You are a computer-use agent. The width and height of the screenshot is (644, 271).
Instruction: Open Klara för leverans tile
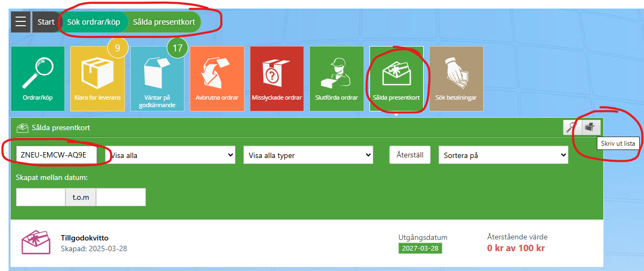pos(98,79)
